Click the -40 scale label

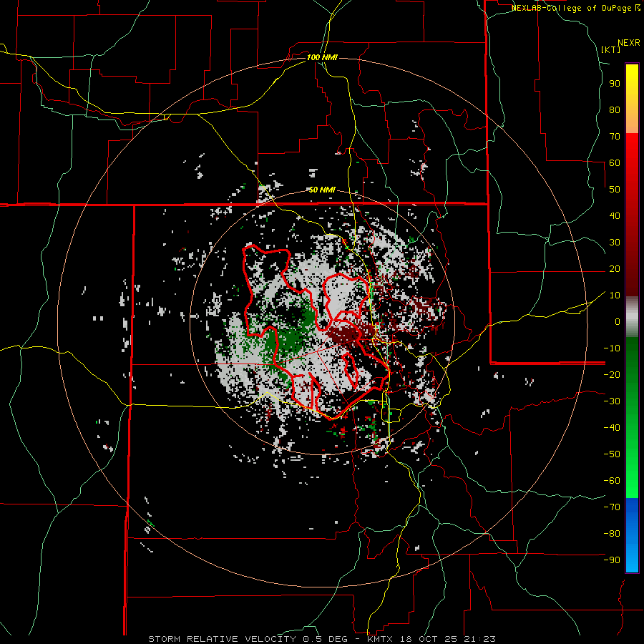point(612,428)
